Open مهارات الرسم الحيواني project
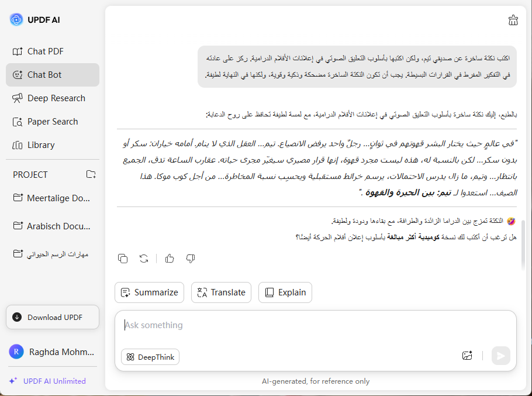The height and width of the screenshot is (396, 532). pyautogui.click(x=53, y=254)
